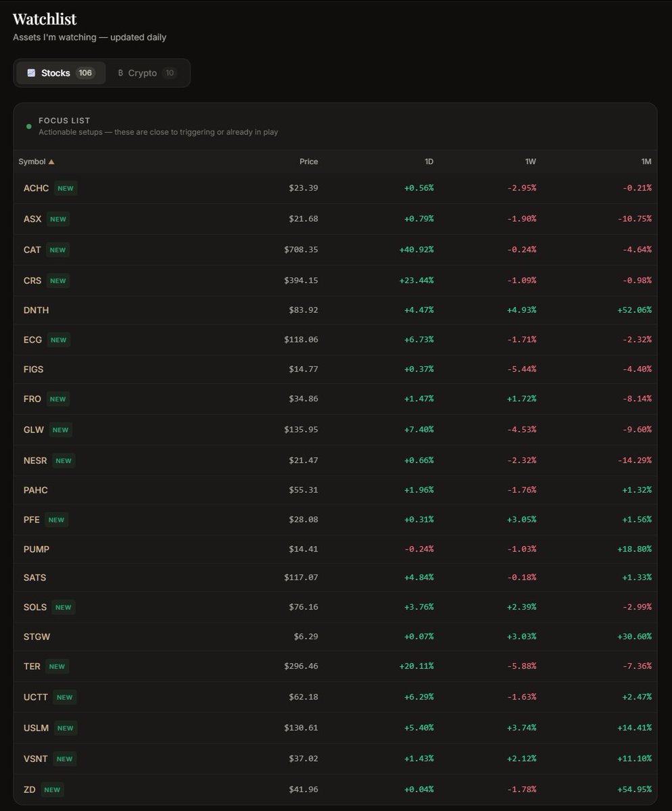The height and width of the screenshot is (811, 672).
Task: Open the ECG ticker
Action: [32, 339]
